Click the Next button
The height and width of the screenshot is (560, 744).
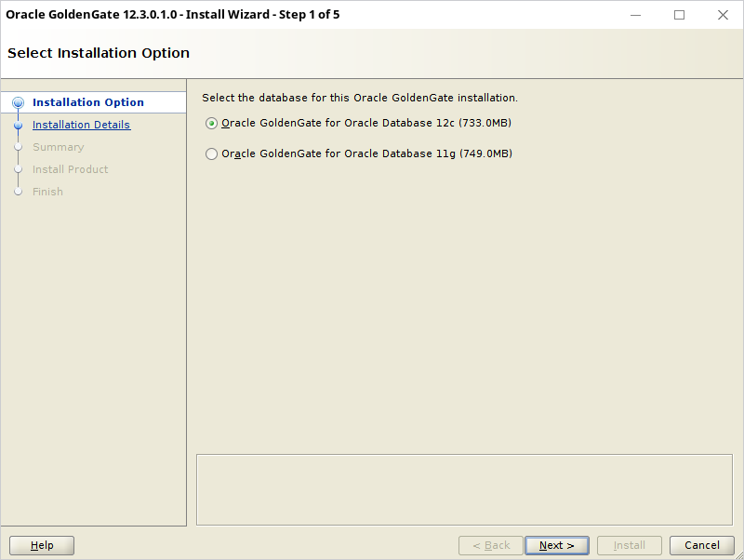pos(556,545)
